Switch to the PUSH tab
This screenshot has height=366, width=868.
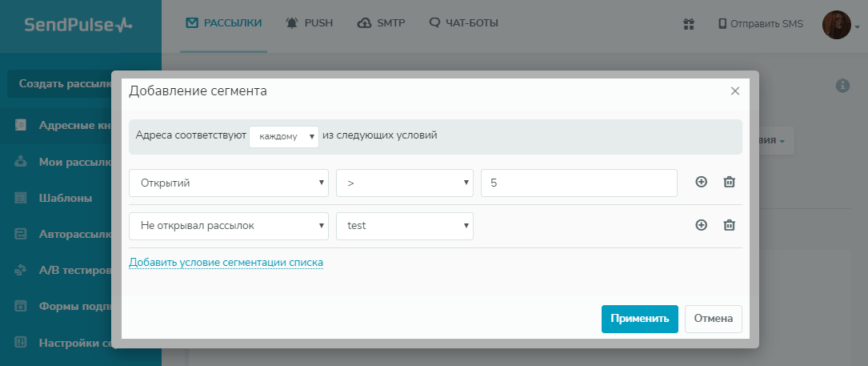coord(310,23)
